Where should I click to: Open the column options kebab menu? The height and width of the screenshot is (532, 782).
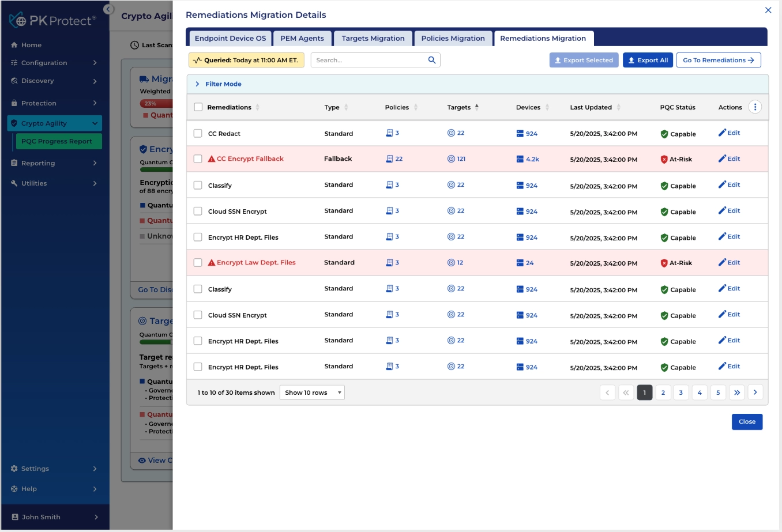tap(755, 107)
